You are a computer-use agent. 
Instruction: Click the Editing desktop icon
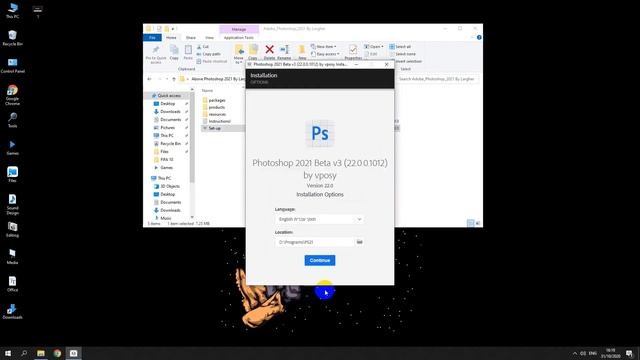13,229
